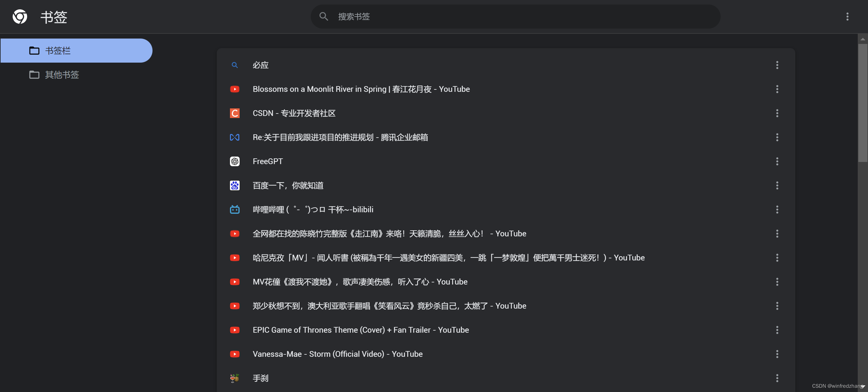Screen dimensions: 868x392
Task: Open more actions for 手刹 bookmark
Action: point(777,378)
